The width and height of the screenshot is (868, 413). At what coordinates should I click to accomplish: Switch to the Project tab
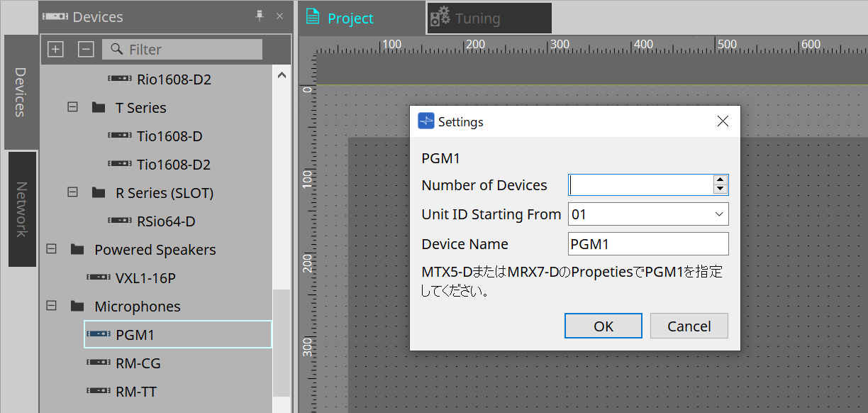click(x=352, y=18)
